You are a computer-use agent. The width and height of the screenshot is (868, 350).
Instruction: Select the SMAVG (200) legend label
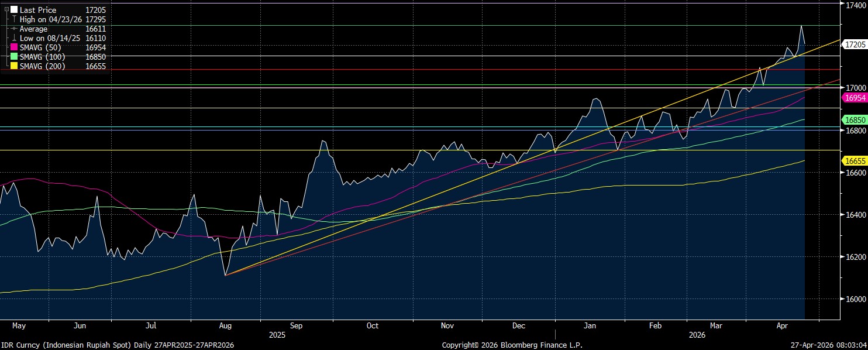tap(44, 66)
